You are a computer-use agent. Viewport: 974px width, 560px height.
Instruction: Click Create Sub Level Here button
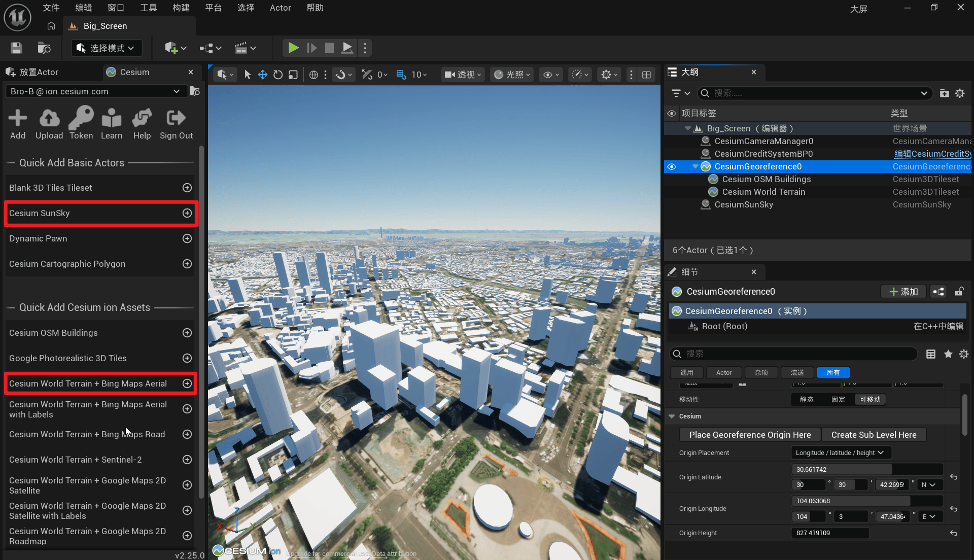[874, 435]
